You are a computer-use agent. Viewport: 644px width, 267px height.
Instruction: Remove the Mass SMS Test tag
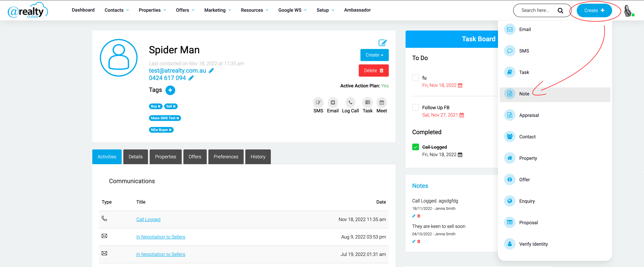[178, 118]
